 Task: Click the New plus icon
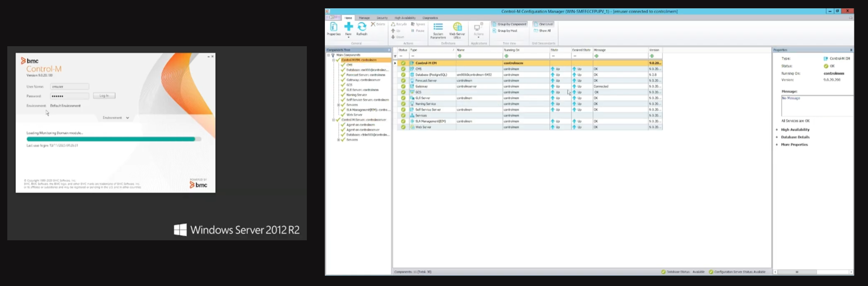(349, 27)
